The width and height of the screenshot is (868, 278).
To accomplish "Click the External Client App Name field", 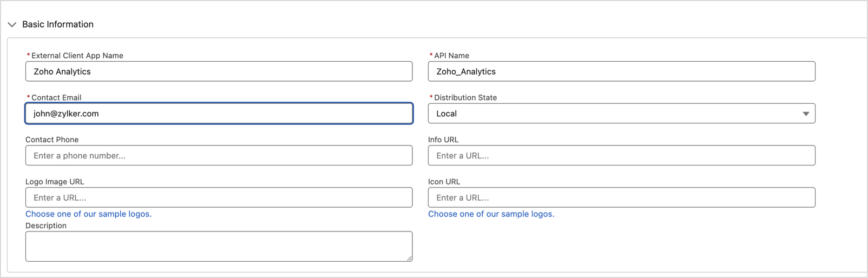I will 219,71.
